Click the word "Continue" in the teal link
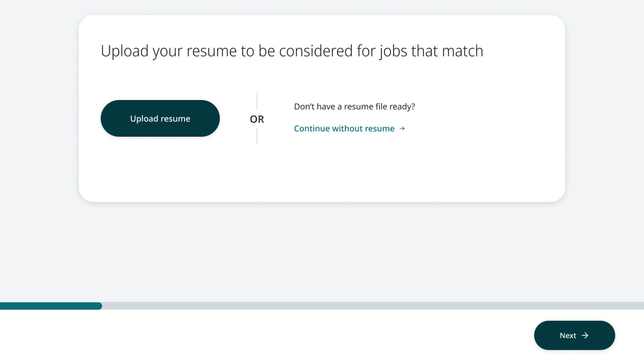 (312, 129)
